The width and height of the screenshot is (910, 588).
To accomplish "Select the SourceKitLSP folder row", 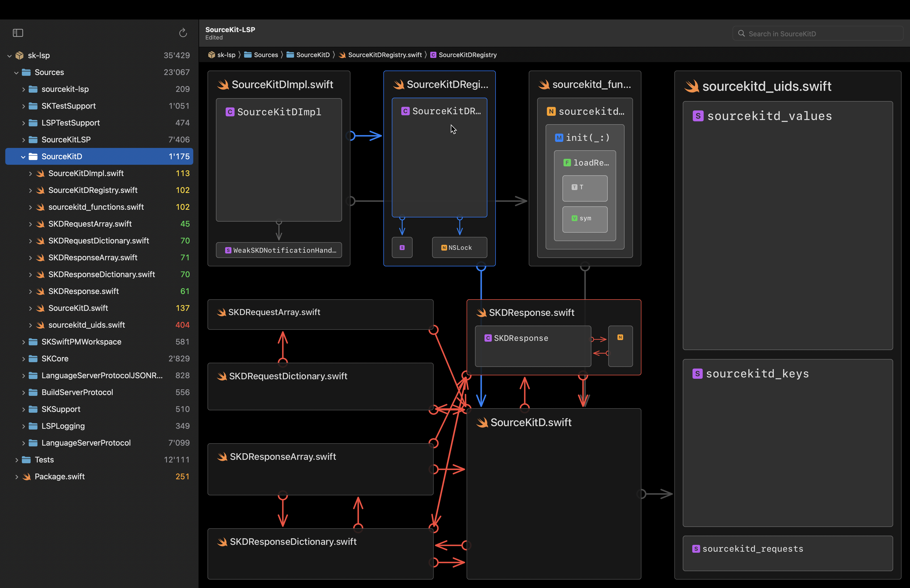I will point(99,140).
